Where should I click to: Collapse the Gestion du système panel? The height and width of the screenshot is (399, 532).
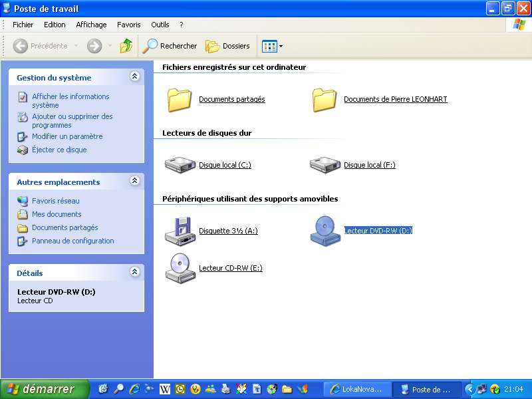pos(135,77)
